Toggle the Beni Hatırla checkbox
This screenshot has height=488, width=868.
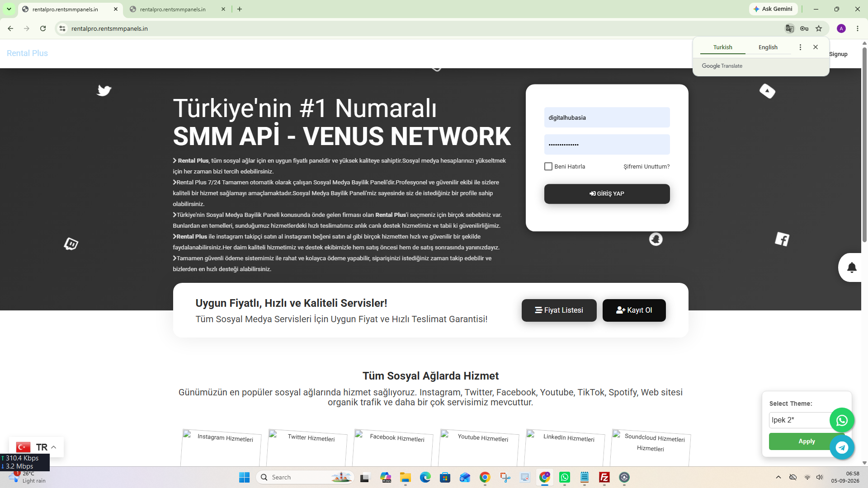pos(548,166)
